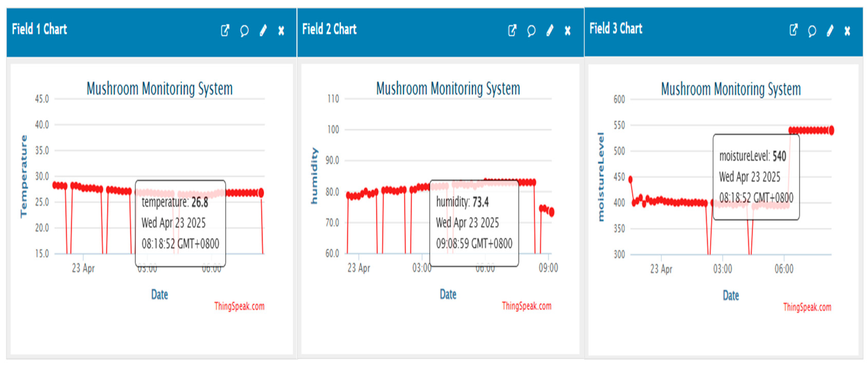Remove Field 2 Chart with X icon
The image size is (868, 368).
(568, 31)
